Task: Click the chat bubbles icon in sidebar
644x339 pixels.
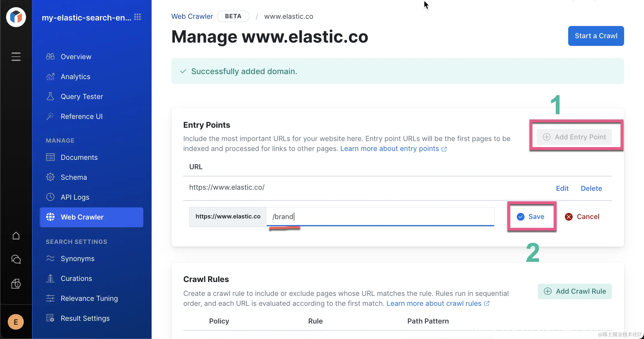Action: pyautogui.click(x=16, y=259)
